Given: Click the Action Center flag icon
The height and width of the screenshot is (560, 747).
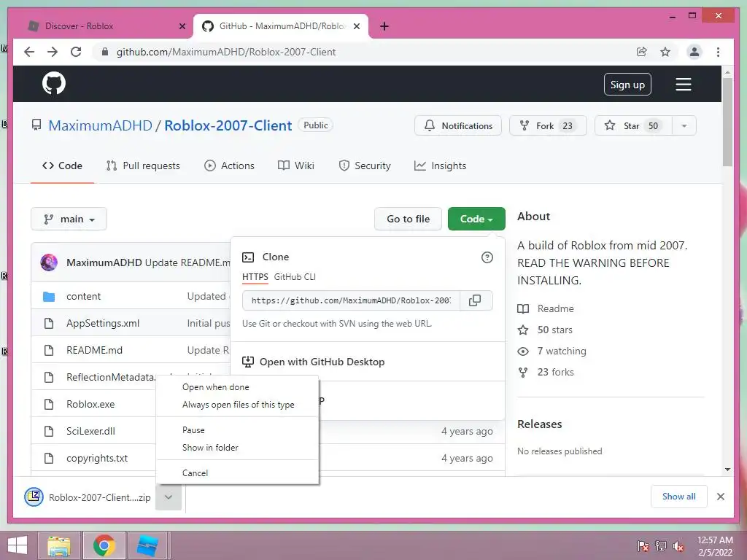Looking at the screenshot, I should (643, 546).
